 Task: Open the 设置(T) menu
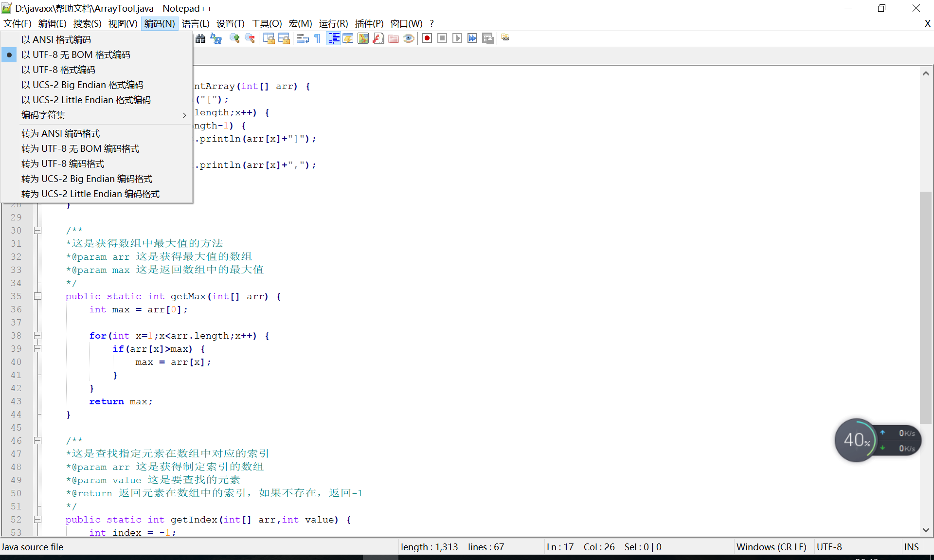click(x=231, y=23)
